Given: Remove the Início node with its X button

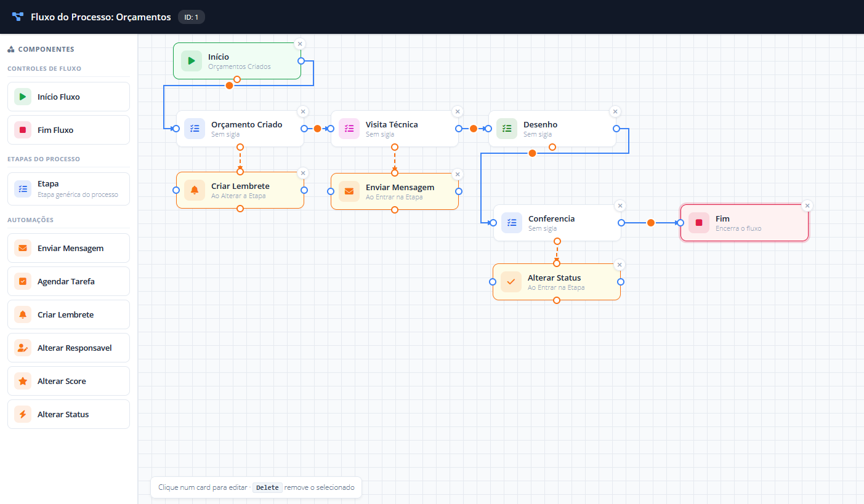Looking at the screenshot, I should (299, 44).
